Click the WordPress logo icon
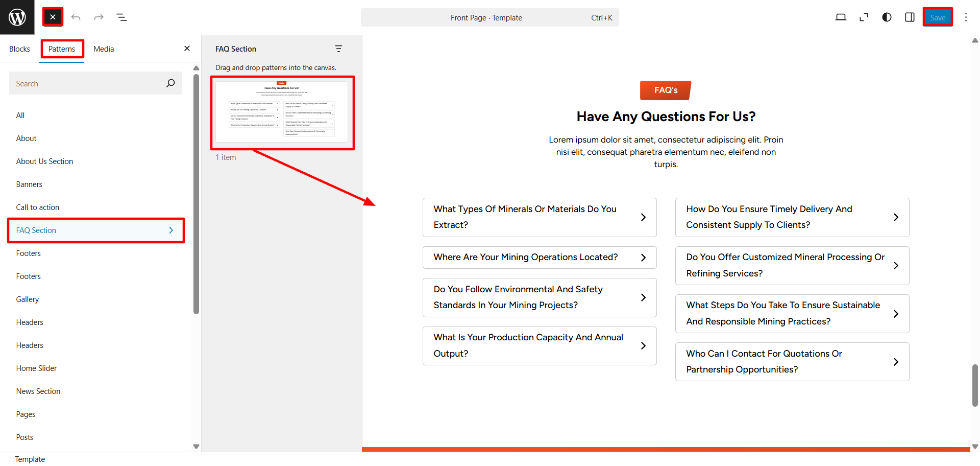980x466 pixels. coord(17,17)
